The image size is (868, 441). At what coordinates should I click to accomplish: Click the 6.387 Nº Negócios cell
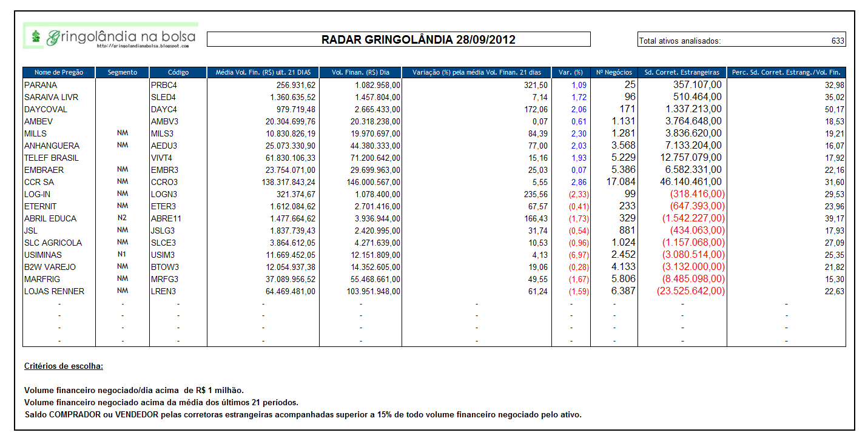(x=623, y=291)
